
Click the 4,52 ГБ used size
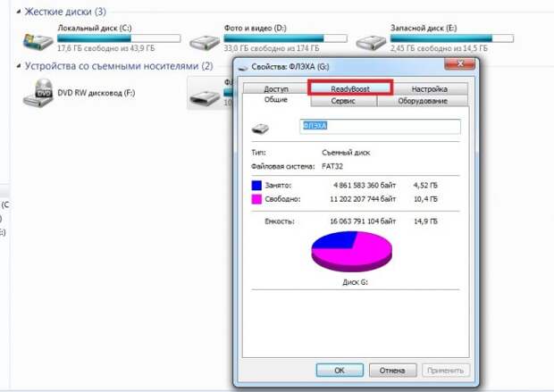coord(425,185)
